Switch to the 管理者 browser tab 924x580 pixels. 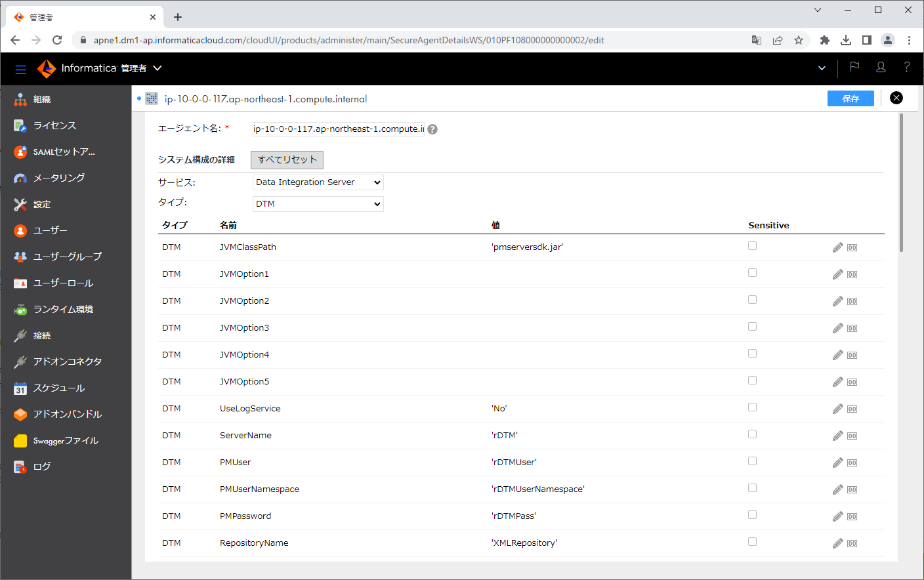(79, 16)
